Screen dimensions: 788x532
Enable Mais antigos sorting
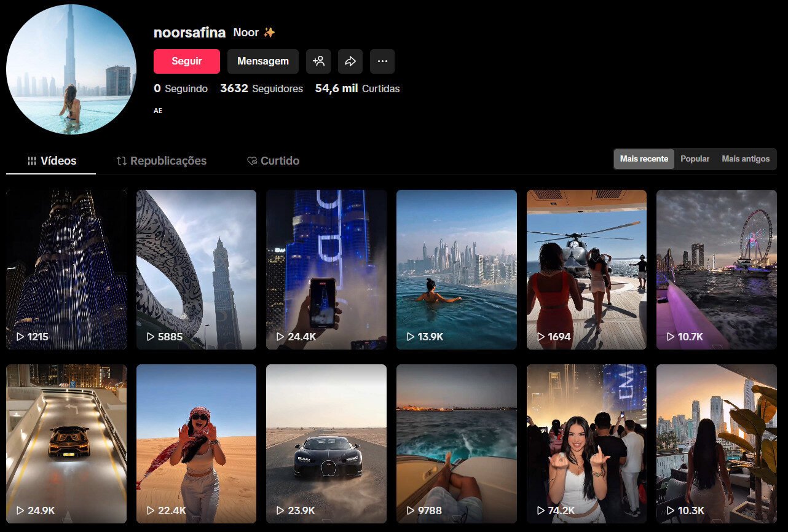point(746,158)
